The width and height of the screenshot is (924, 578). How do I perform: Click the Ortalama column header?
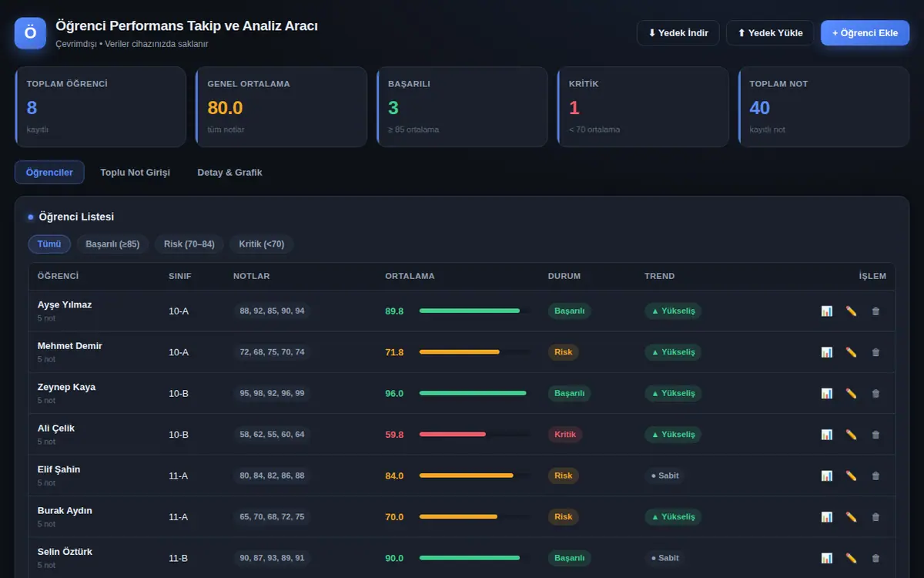click(410, 276)
